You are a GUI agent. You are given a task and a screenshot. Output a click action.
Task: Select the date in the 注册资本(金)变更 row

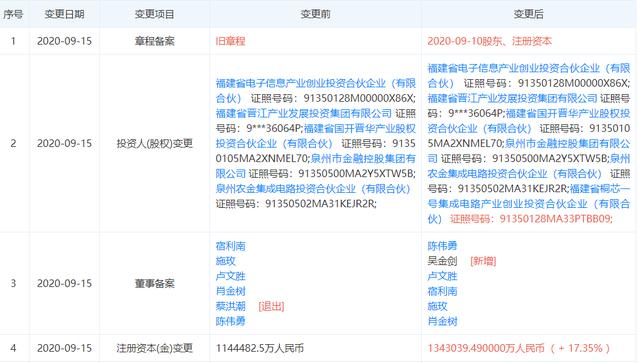[x=64, y=348]
